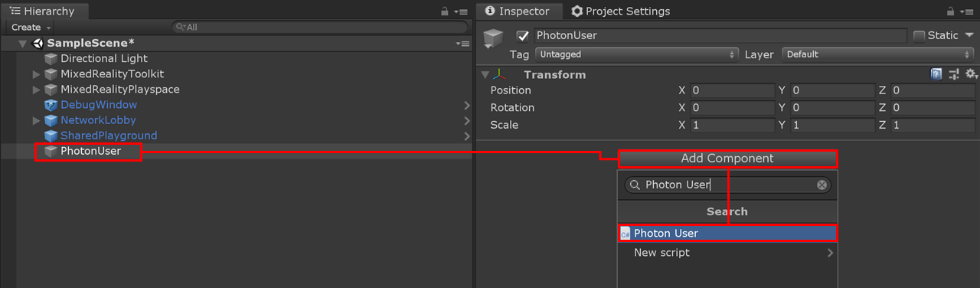Click the SampleScene Unity icon
The width and height of the screenshot is (980, 288).
point(38,43)
